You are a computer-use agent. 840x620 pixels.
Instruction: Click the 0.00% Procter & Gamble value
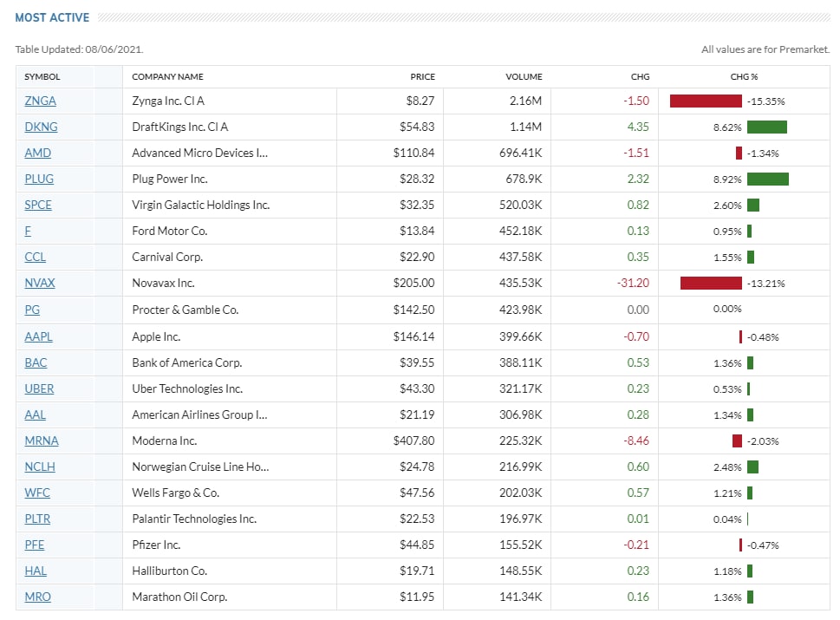pyautogui.click(x=727, y=310)
